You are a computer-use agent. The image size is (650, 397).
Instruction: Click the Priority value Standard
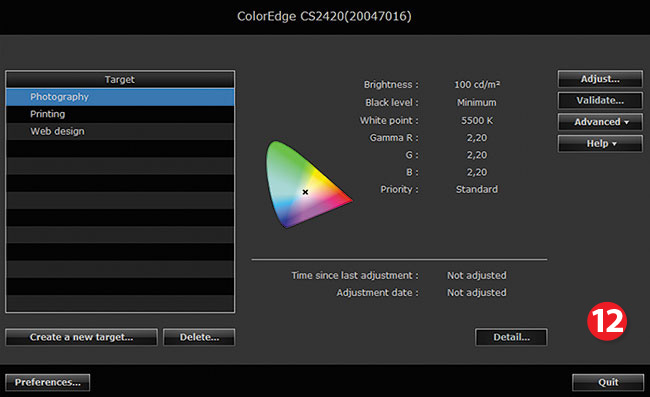click(x=477, y=189)
